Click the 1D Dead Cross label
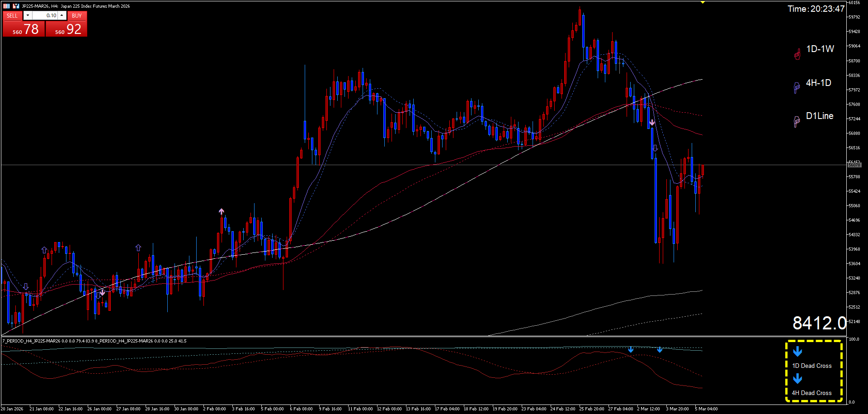This screenshot has width=868, height=414. click(x=811, y=366)
